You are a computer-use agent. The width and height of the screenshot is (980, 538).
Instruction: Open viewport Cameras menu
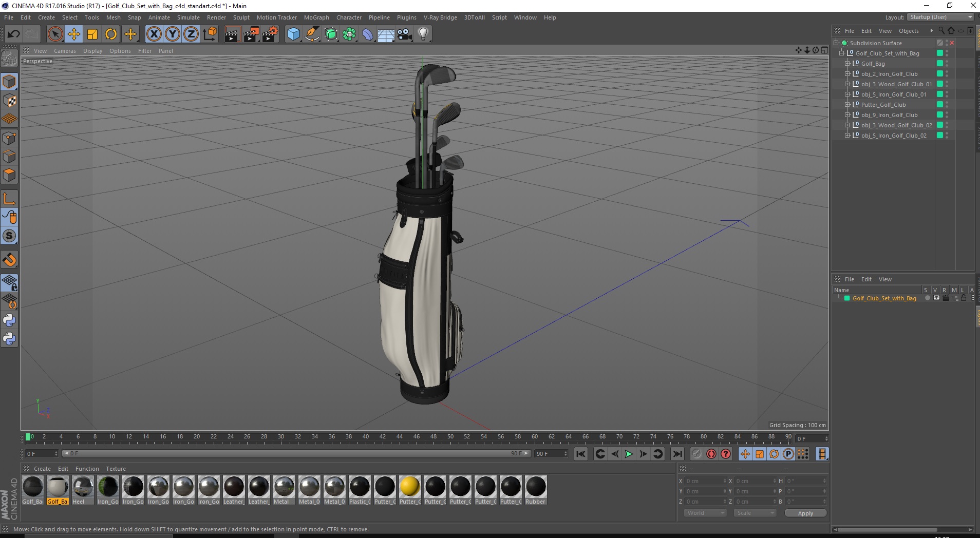point(65,51)
